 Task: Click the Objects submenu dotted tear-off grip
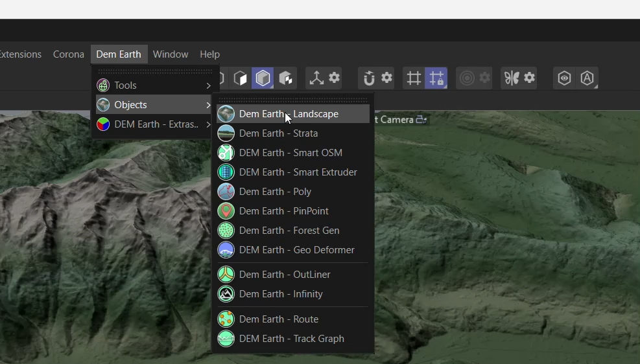(293, 100)
